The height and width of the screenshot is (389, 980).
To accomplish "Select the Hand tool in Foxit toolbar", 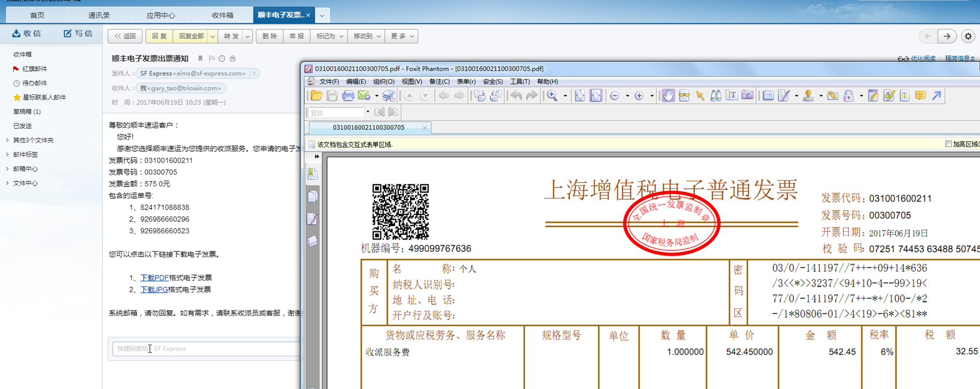I will coord(668,96).
